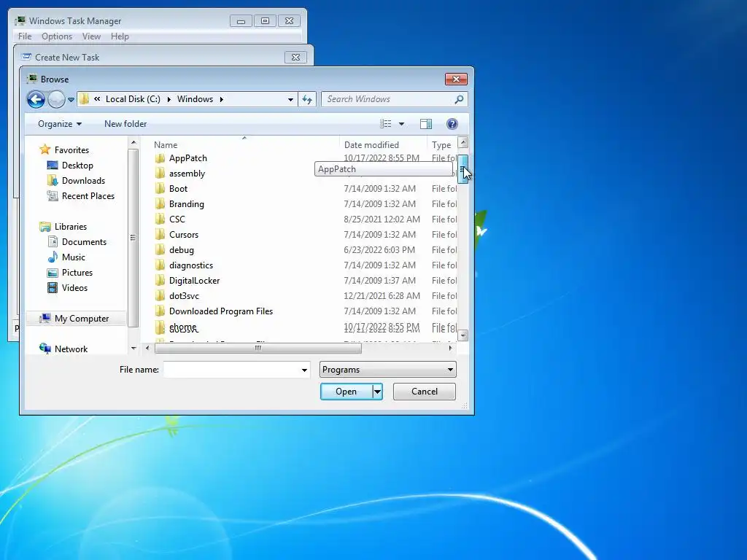Select the dot3svc folder icon

[x=160, y=296]
